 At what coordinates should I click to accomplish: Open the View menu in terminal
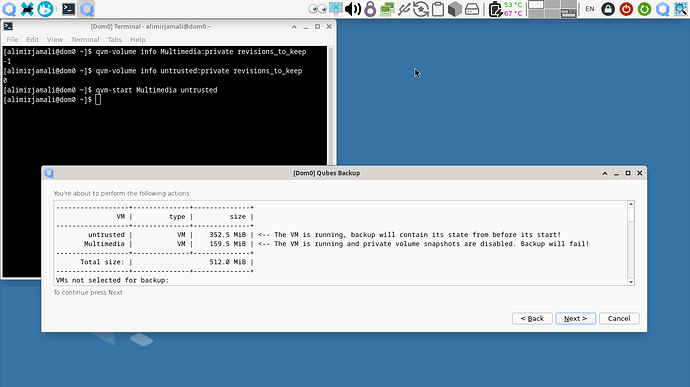coord(55,40)
